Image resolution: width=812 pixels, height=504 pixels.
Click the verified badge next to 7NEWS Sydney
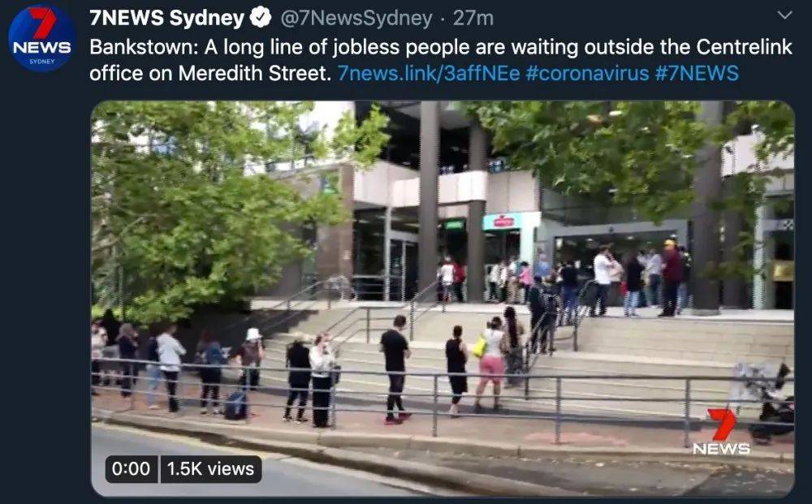click(261, 18)
